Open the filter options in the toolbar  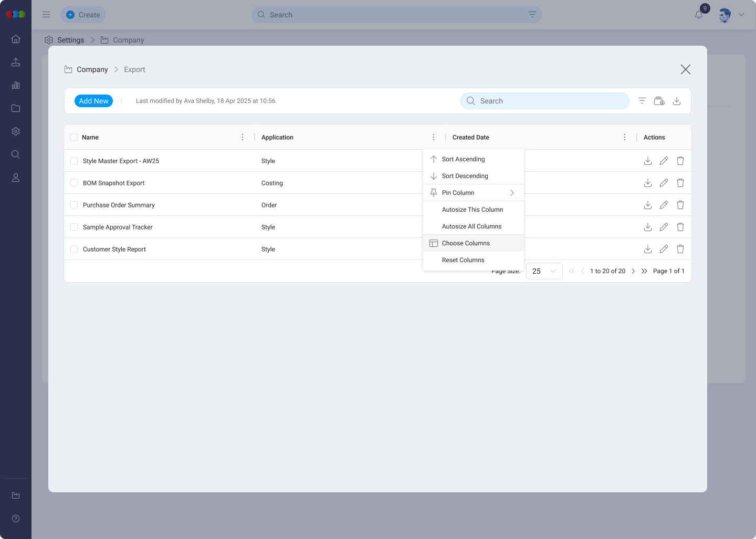click(x=642, y=100)
